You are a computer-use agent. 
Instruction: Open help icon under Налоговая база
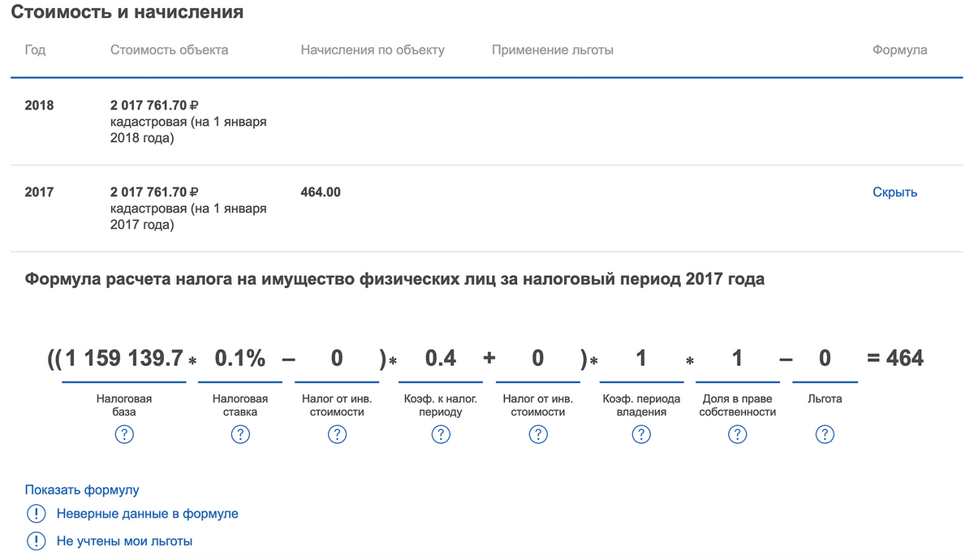click(x=124, y=435)
